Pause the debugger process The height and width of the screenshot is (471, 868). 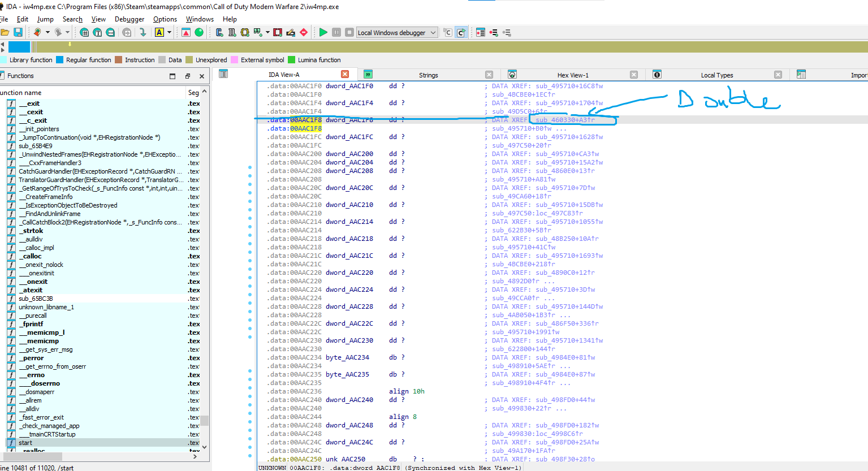pyautogui.click(x=336, y=32)
